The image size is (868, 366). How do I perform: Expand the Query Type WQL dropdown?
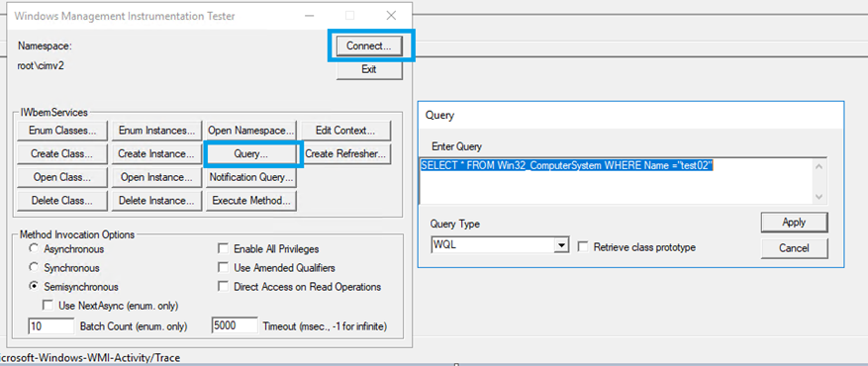tap(562, 245)
